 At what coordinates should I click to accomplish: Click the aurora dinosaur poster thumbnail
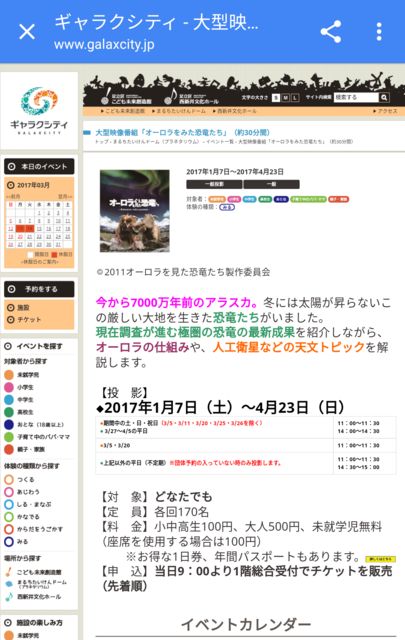point(135,211)
